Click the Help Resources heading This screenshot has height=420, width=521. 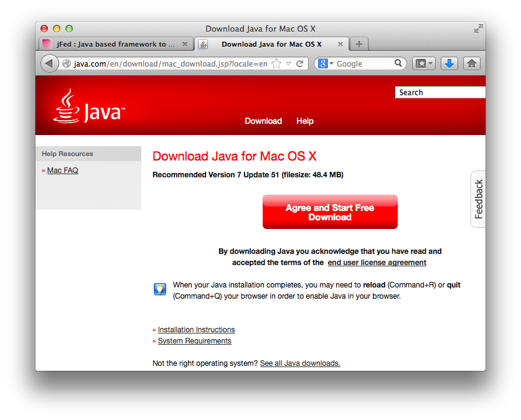coord(67,154)
